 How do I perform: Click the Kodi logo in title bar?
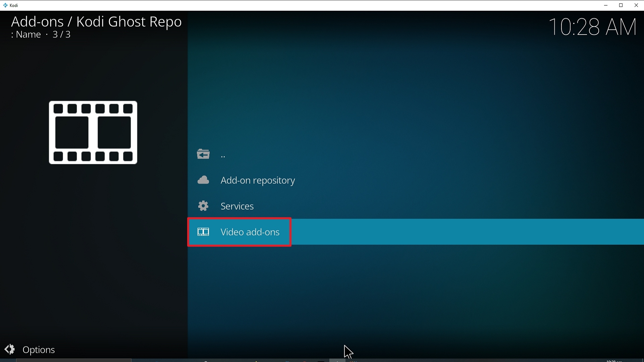click(x=5, y=5)
